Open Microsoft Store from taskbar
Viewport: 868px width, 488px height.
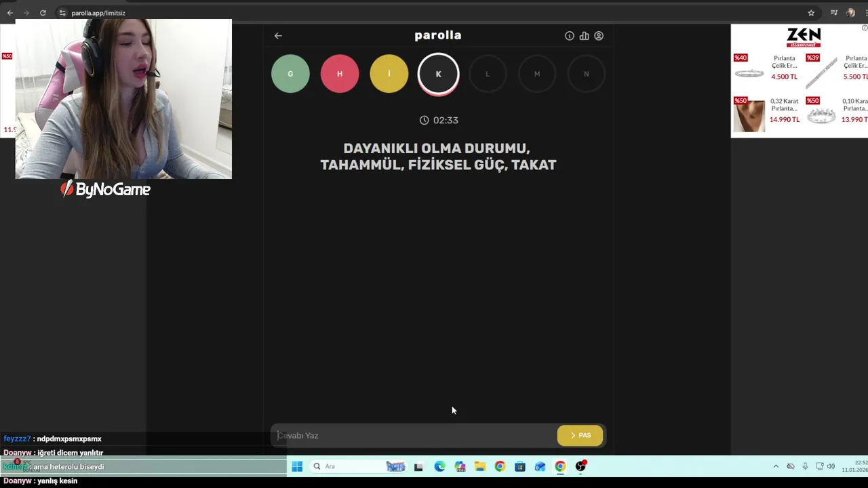(x=520, y=466)
